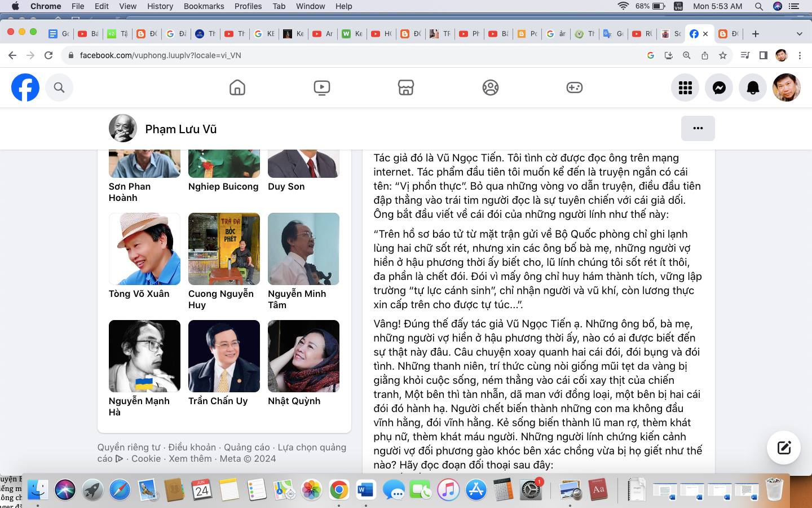This screenshot has height=508, width=812.
Task: Expand the Chrome tab search chevron
Action: pyautogui.click(x=799, y=34)
